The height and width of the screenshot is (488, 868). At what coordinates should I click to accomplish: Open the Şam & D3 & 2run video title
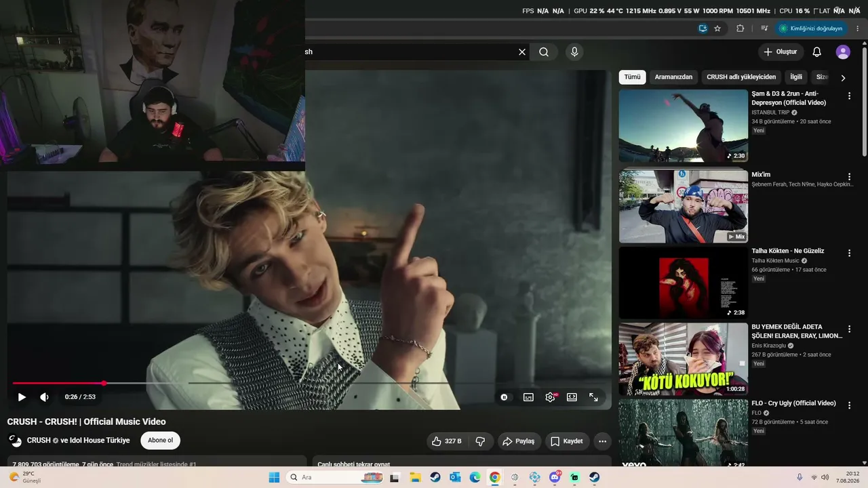pyautogui.click(x=789, y=98)
